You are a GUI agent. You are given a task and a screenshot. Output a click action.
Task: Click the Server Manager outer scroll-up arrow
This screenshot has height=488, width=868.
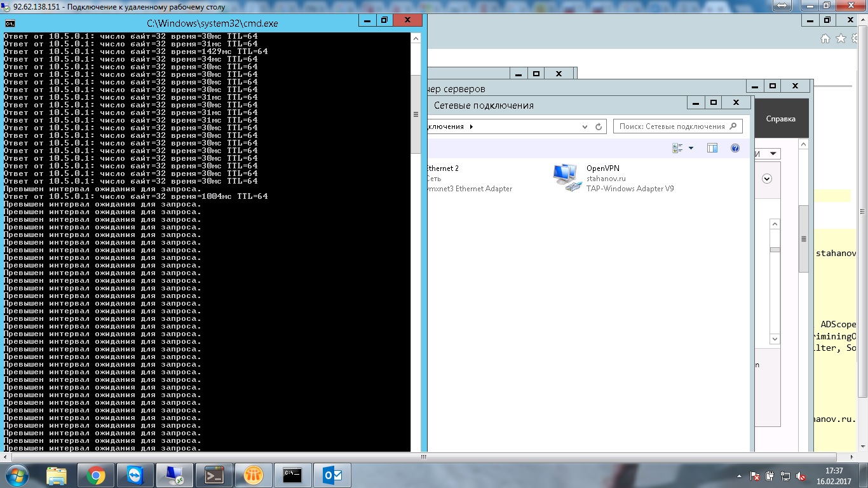pos(803,145)
